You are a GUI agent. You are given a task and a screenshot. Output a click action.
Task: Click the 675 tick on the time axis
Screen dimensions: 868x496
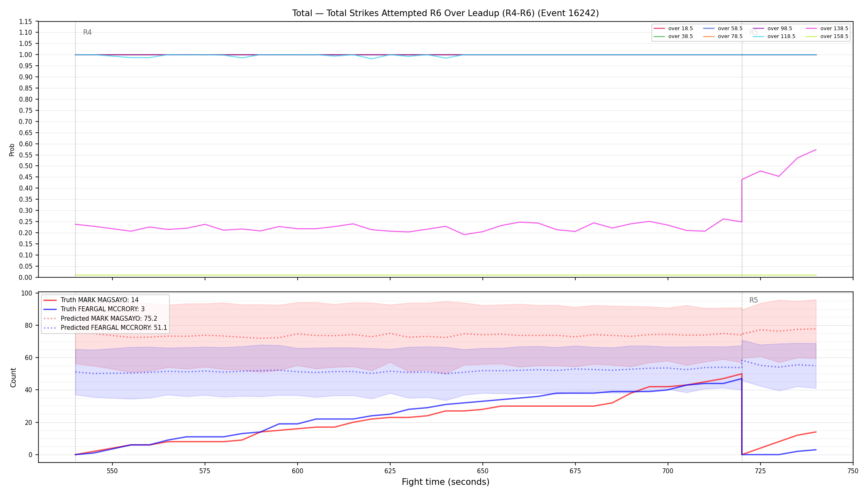575,471
